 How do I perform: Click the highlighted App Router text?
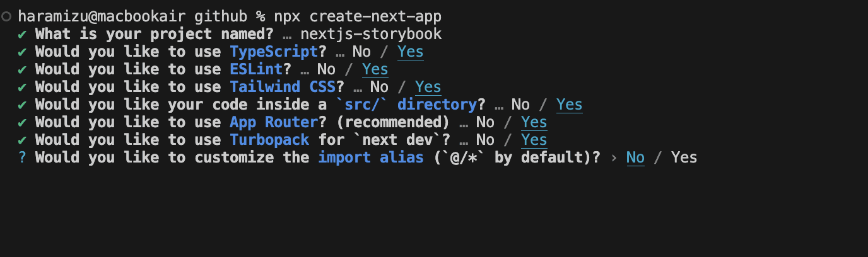pyautogui.click(x=269, y=122)
